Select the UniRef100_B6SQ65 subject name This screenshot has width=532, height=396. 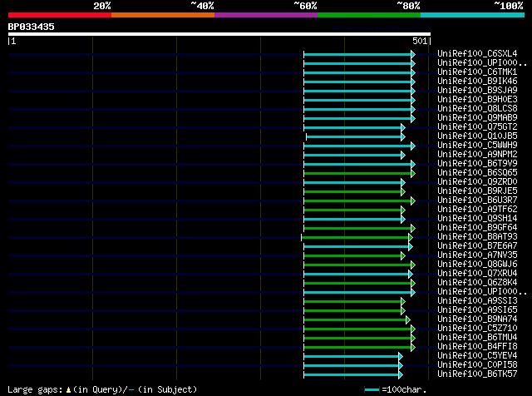(x=477, y=173)
